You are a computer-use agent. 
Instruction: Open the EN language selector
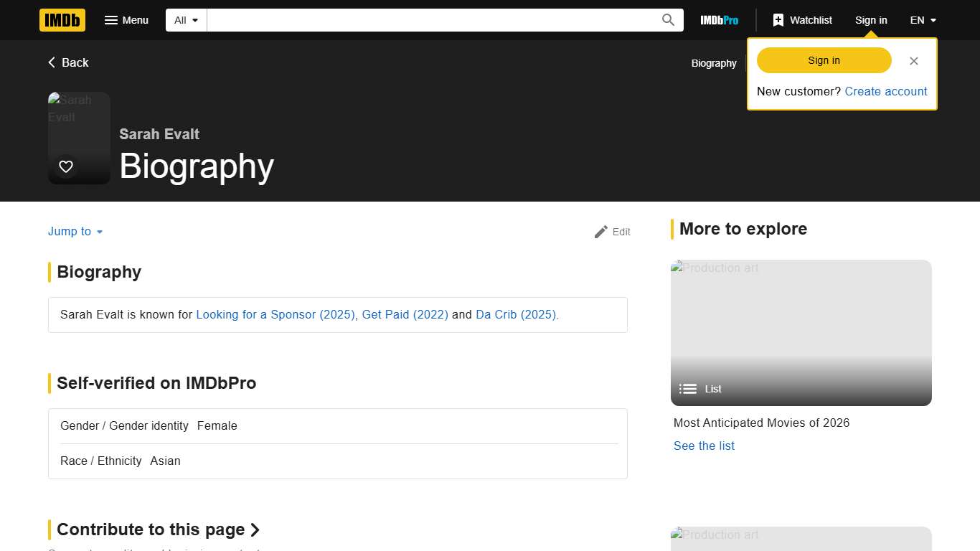[923, 20]
